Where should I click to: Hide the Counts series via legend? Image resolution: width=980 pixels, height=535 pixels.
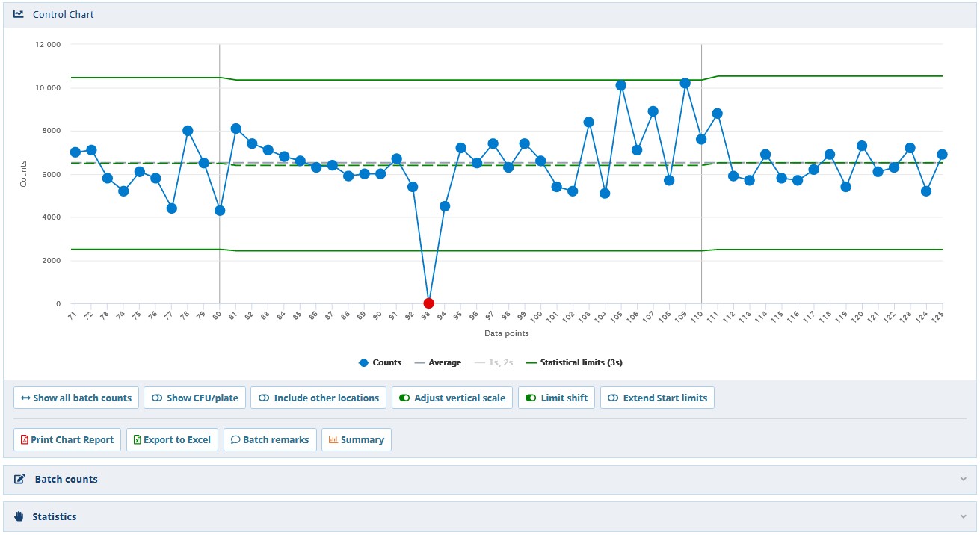pos(380,363)
